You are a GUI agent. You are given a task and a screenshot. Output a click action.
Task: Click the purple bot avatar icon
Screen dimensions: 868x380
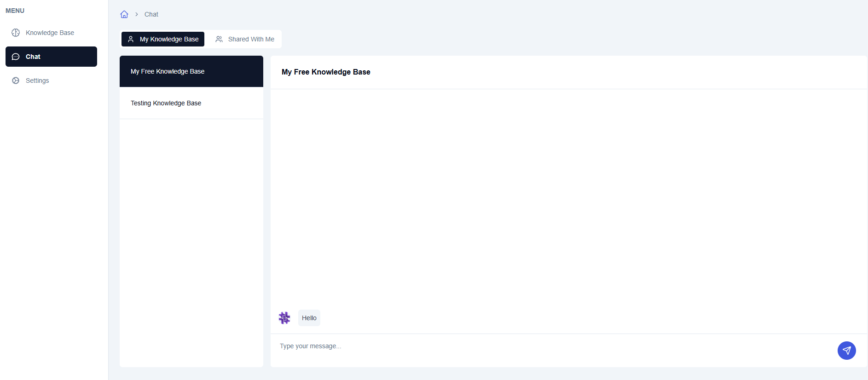(284, 318)
